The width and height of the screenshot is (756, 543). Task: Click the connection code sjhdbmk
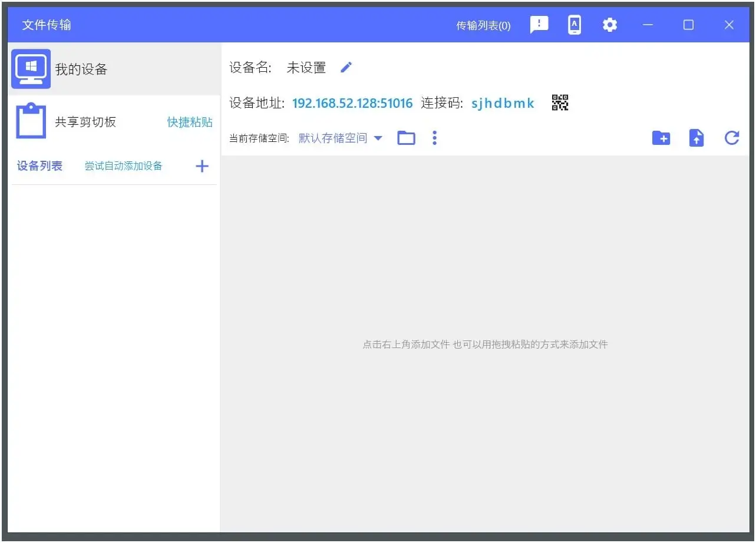[503, 102]
